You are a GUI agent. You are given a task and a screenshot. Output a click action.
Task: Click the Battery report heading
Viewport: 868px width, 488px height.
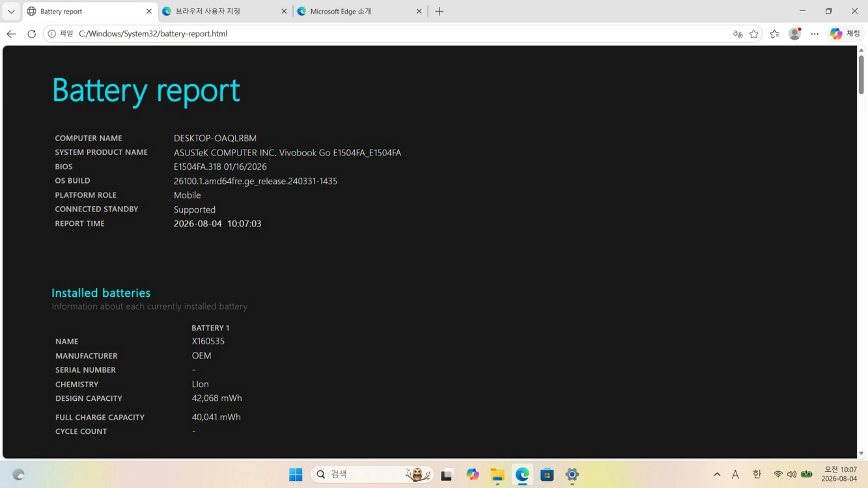(146, 90)
